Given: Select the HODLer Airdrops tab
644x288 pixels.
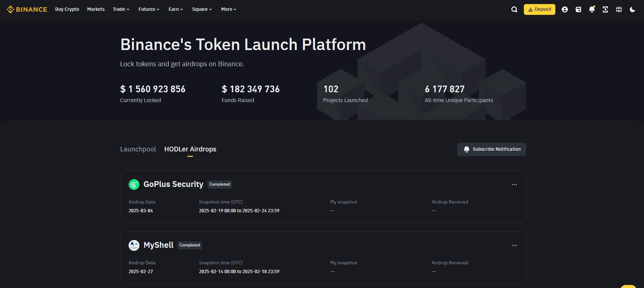Looking at the screenshot, I should click(x=190, y=149).
